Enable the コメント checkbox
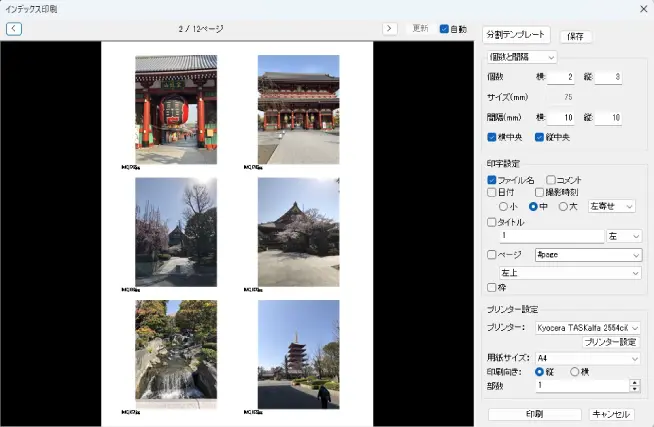This screenshot has height=427, width=654. [x=551, y=180]
